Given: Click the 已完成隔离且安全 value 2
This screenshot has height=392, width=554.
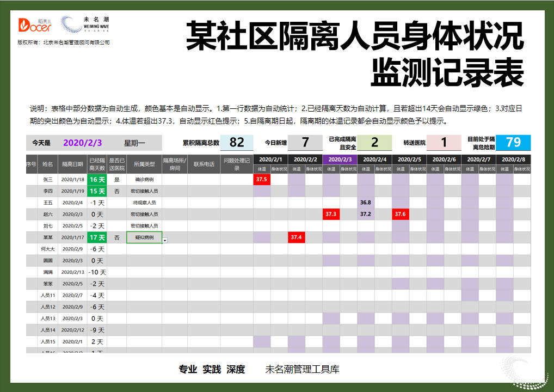Looking at the screenshot, I should coord(374,143).
